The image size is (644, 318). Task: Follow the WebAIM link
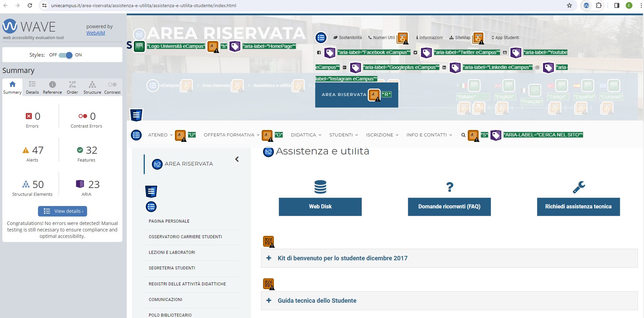pyautogui.click(x=96, y=33)
